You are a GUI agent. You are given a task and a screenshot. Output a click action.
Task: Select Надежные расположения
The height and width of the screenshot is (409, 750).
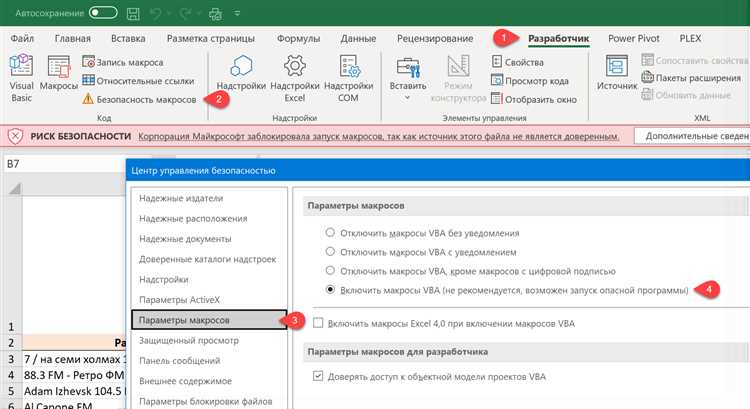point(193,219)
